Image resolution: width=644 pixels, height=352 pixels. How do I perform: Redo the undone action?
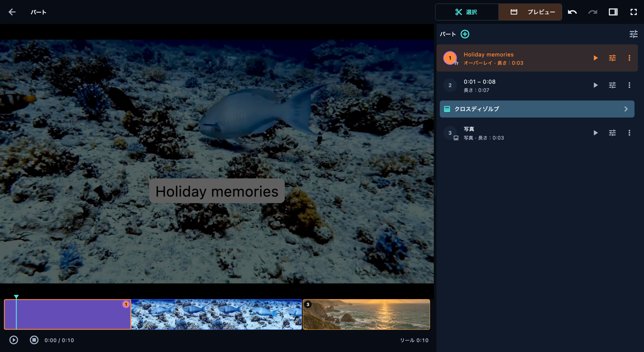593,12
